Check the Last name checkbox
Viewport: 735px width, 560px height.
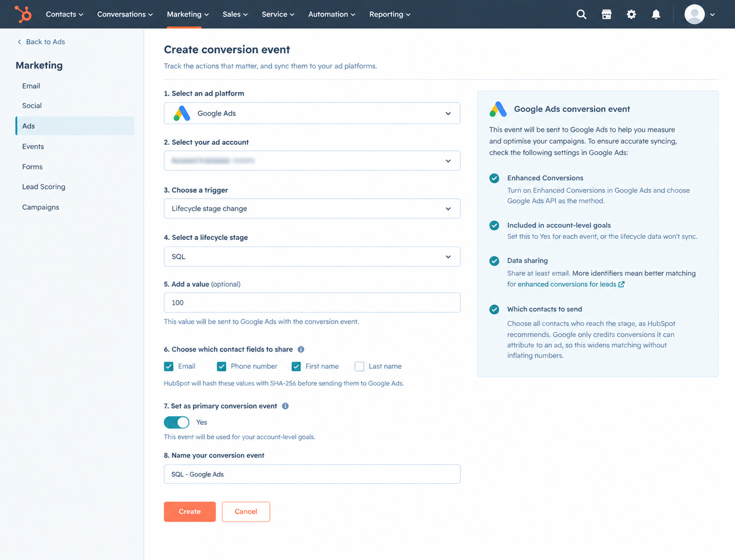(359, 366)
